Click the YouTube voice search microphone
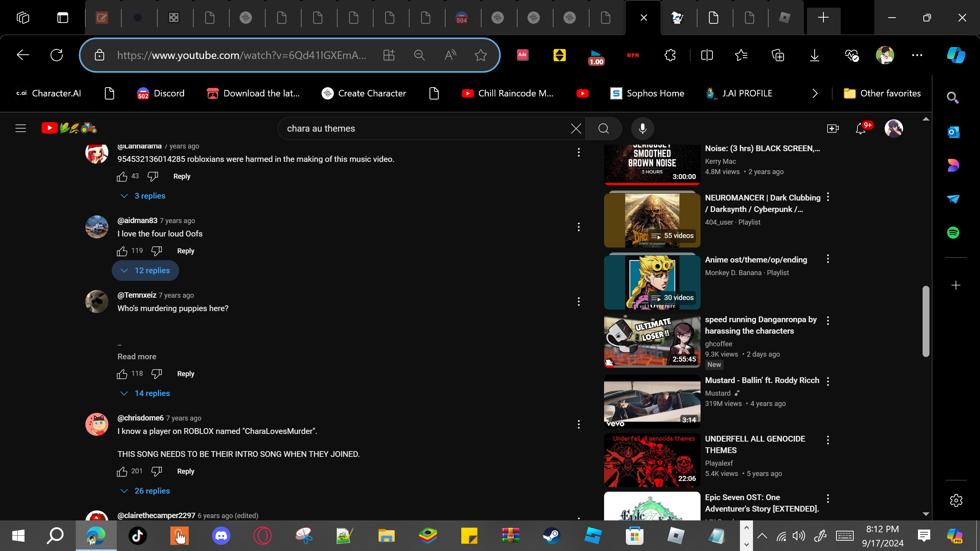 (642, 129)
